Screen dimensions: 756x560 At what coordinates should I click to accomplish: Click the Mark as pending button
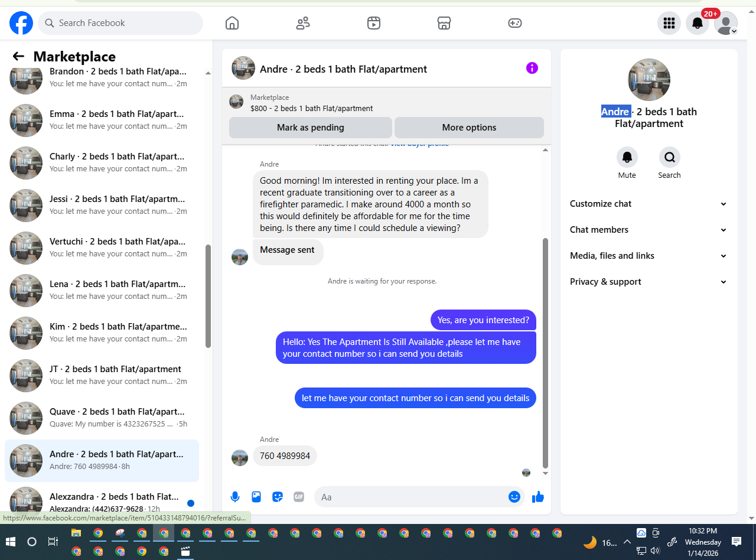pyautogui.click(x=311, y=128)
